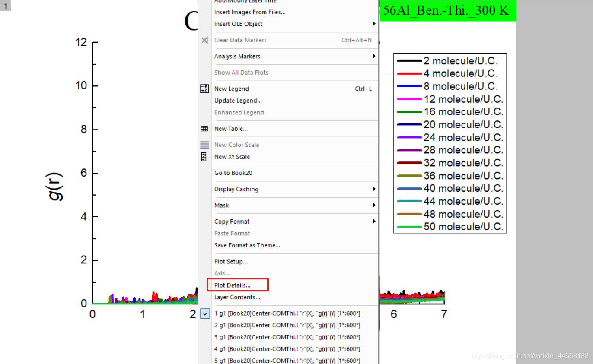Expand Insert OLE Object submenu arrow
The image size is (593, 364).
[x=374, y=24]
